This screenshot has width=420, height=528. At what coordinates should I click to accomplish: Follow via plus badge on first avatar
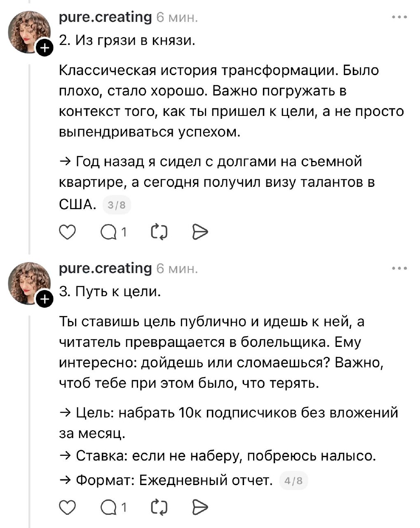45,48
